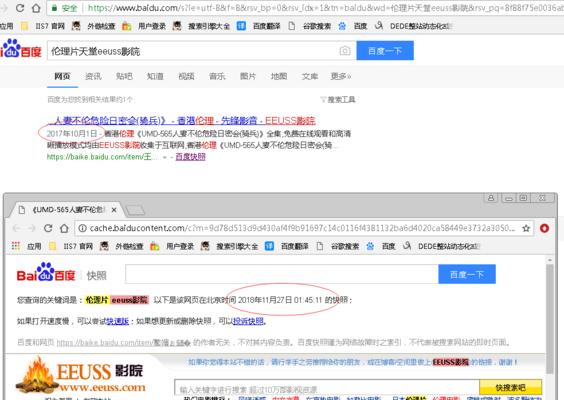Go to the home page in the lower cache window
Screen dimensions: 564x400
coord(64,228)
